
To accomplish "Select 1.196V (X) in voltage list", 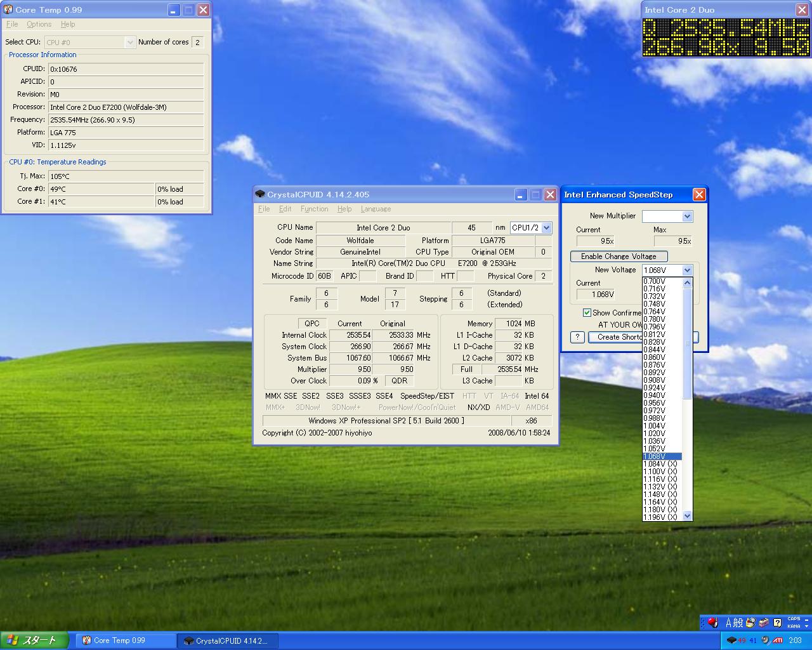I will coord(662,517).
